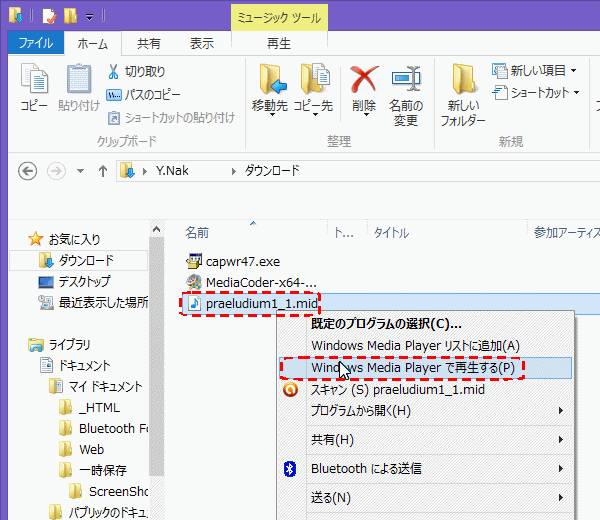
Task: Select the Desktop item in sidebar
Action: click(84, 282)
